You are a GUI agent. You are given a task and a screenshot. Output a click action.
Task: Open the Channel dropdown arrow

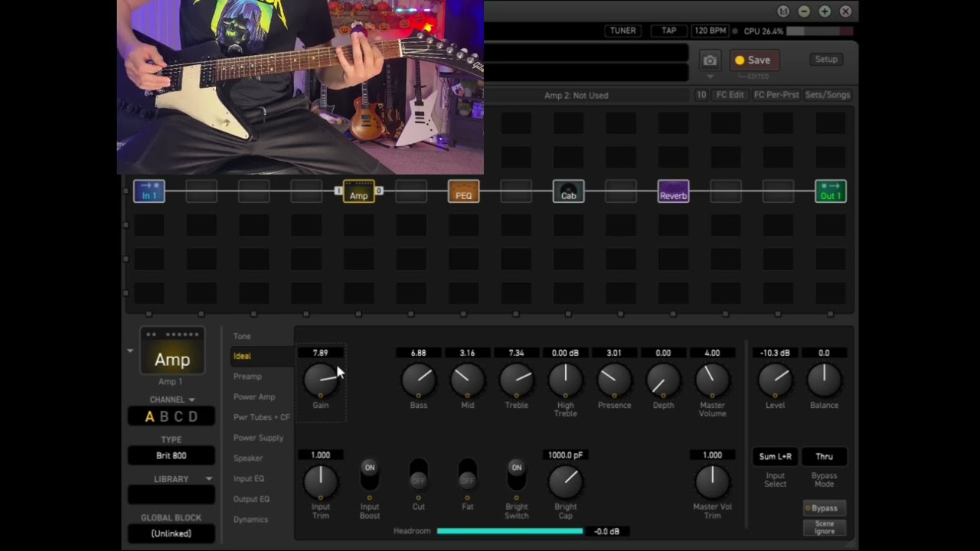pos(191,399)
